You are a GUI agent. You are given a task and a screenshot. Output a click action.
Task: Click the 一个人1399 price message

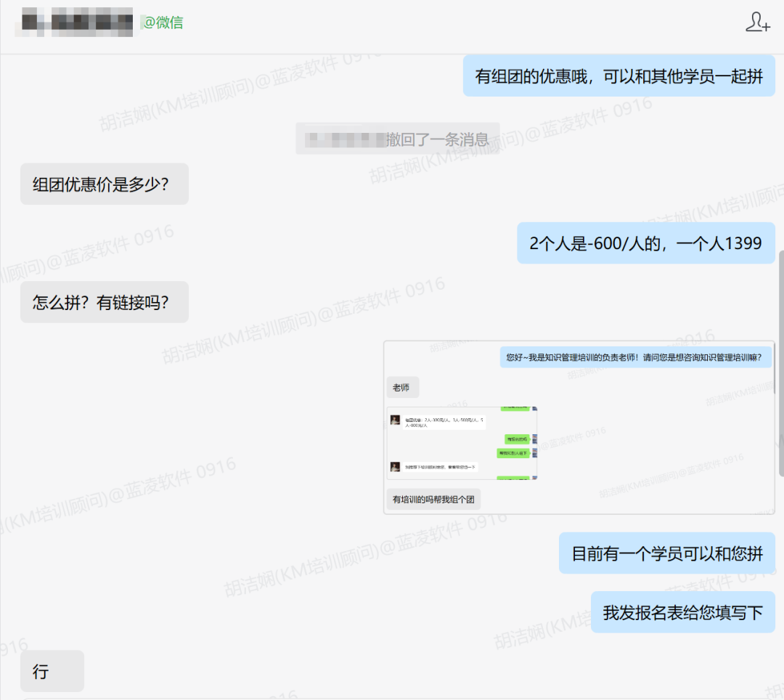645,243
